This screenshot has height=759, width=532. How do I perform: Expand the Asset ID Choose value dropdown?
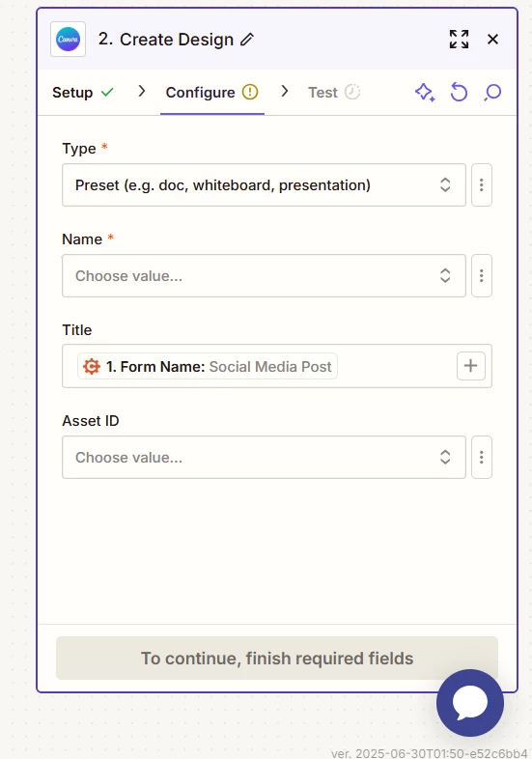tap(264, 458)
